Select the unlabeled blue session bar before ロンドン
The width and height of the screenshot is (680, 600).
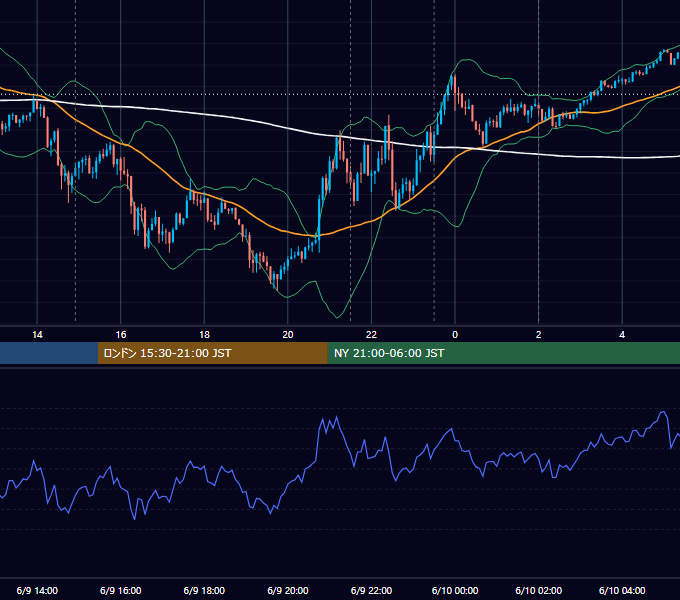point(49,353)
